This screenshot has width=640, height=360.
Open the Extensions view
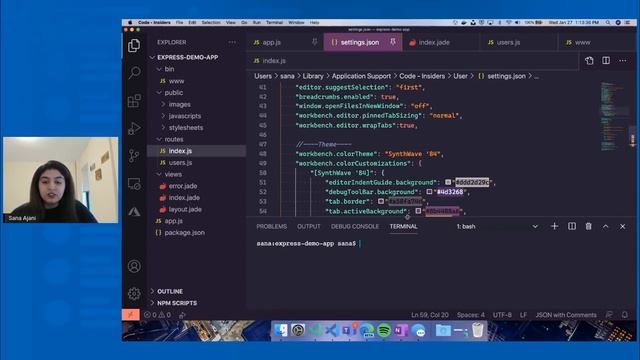(134, 101)
